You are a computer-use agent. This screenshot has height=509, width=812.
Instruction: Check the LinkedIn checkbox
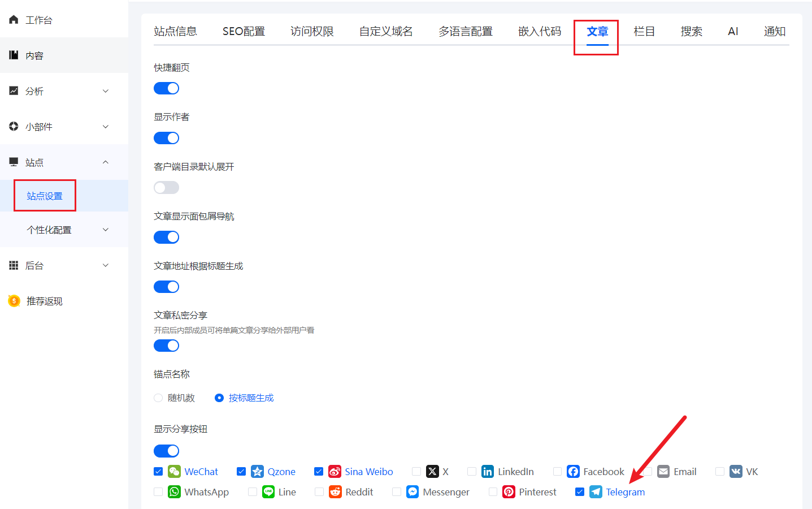coord(472,471)
